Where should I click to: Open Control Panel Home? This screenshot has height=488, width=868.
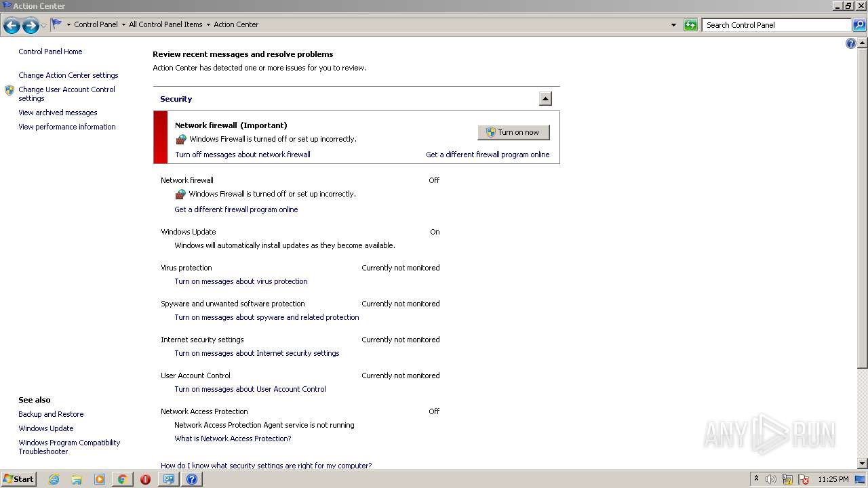click(x=50, y=52)
